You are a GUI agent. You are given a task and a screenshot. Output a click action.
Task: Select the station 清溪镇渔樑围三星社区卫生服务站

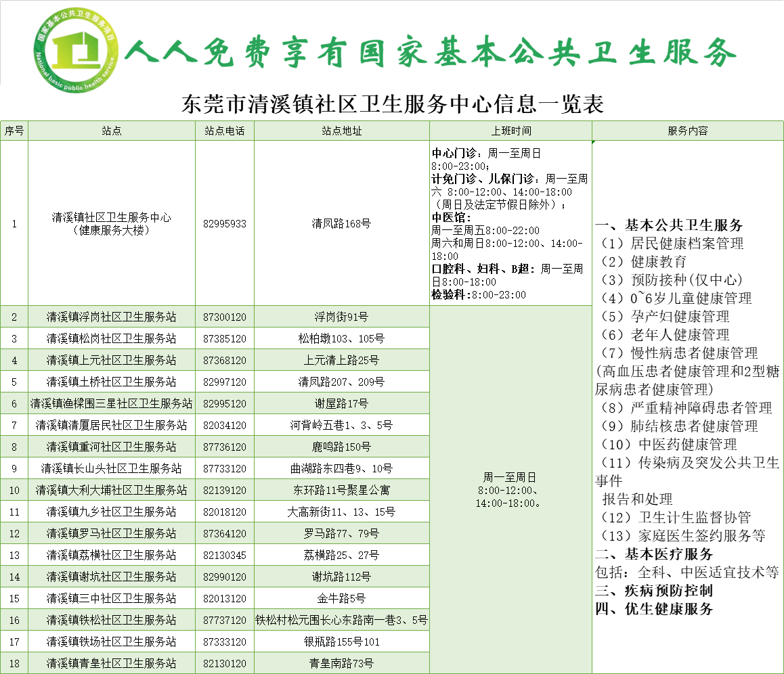[112, 404]
